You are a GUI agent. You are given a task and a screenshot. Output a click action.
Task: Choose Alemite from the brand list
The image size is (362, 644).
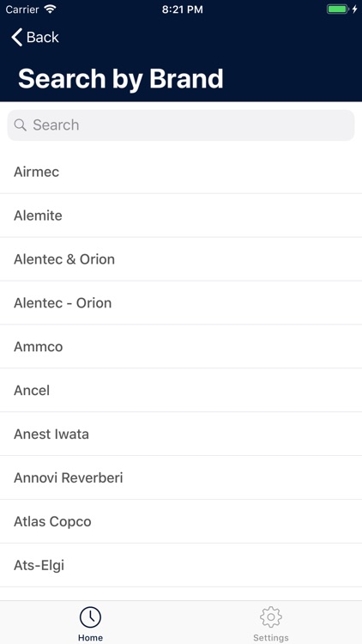181,216
